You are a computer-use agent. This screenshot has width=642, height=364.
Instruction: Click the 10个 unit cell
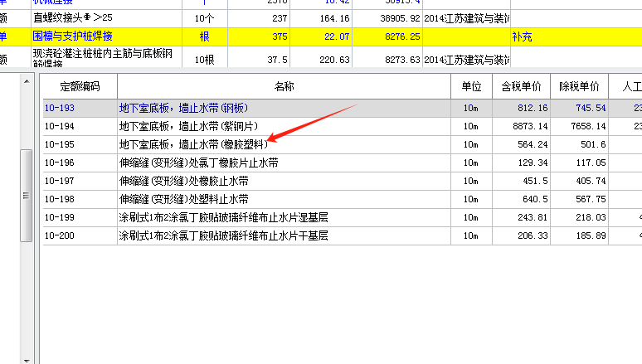pos(204,18)
